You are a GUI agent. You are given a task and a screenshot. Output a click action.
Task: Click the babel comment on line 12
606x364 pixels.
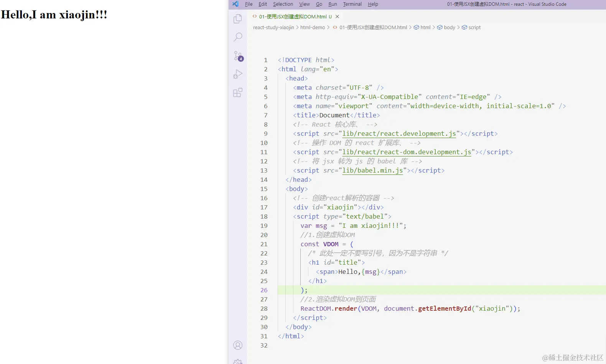(357, 161)
